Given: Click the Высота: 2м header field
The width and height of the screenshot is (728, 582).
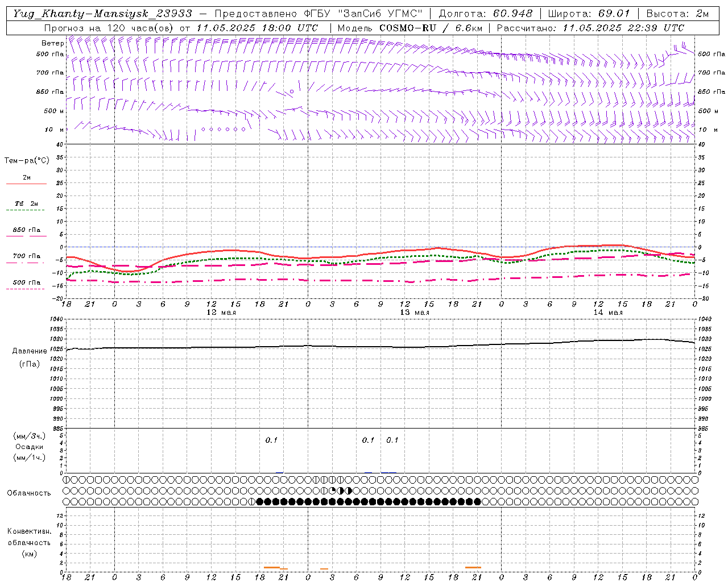Looking at the screenshot, I should (x=677, y=14).
